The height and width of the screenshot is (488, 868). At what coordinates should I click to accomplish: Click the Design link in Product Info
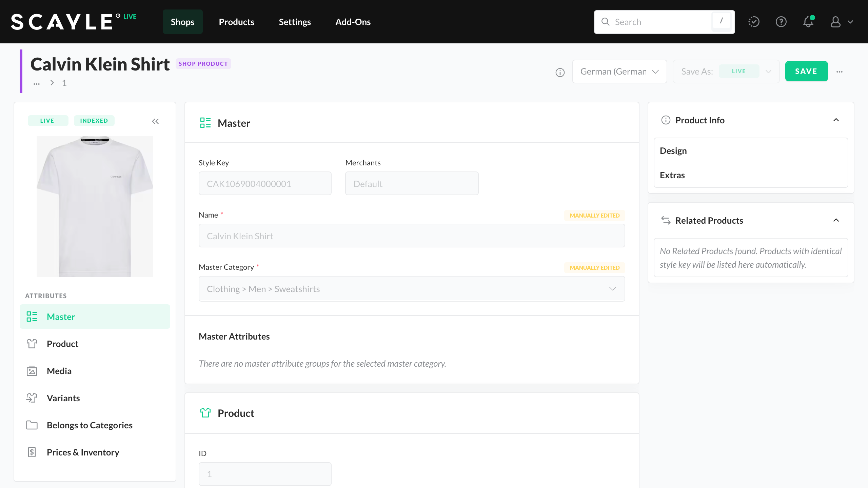[673, 151]
